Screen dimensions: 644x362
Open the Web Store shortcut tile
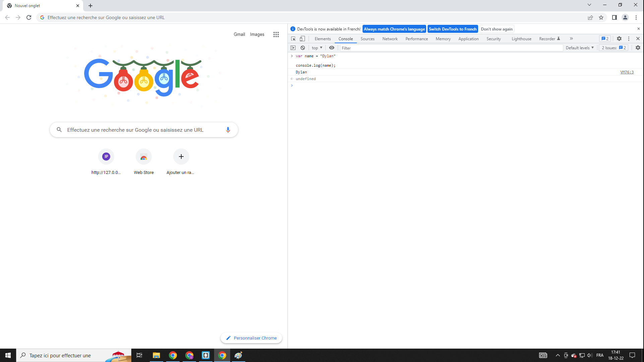point(144,162)
